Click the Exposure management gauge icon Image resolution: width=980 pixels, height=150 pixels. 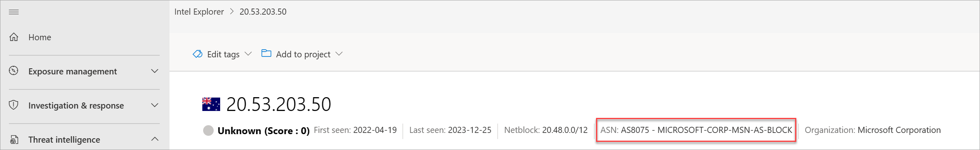[14, 71]
